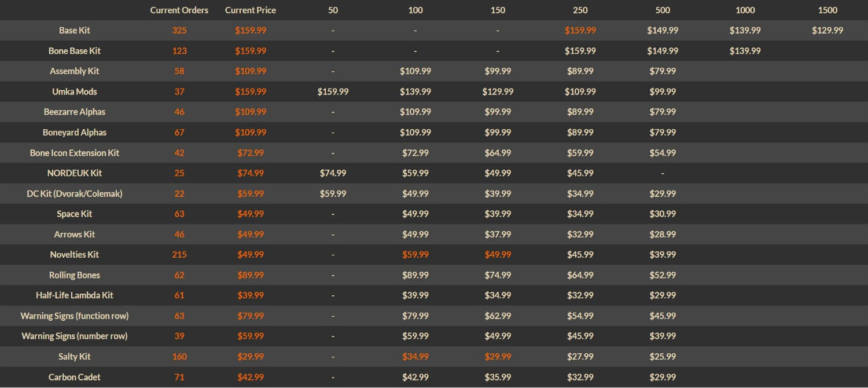Screen dimensions: 868x388
Task: Select the Half-Life Lambda Kit label
Action: (75, 295)
